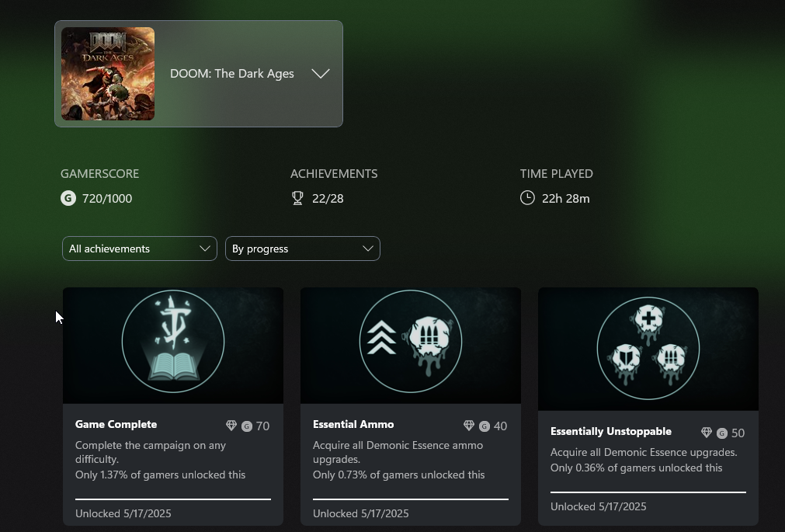This screenshot has width=785, height=532.
Task: Click the TIME PLAYED heading label
Action: (x=557, y=174)
